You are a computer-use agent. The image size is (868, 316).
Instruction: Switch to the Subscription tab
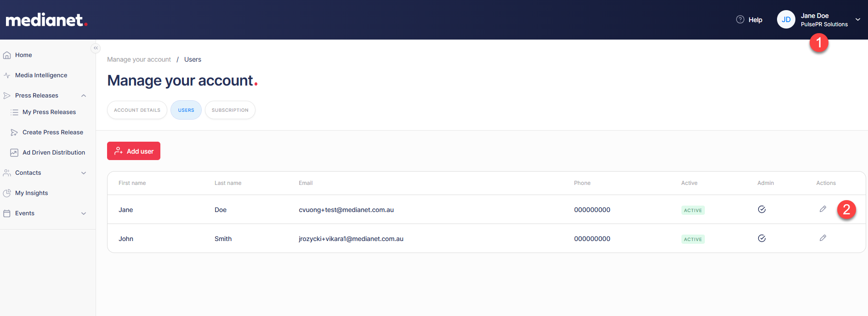pos(230,110)
